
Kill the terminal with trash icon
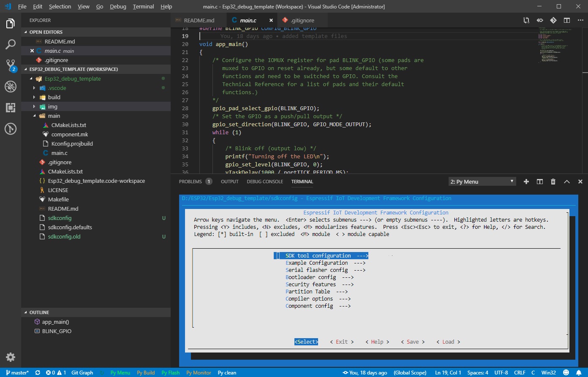[x=553, y=182]
